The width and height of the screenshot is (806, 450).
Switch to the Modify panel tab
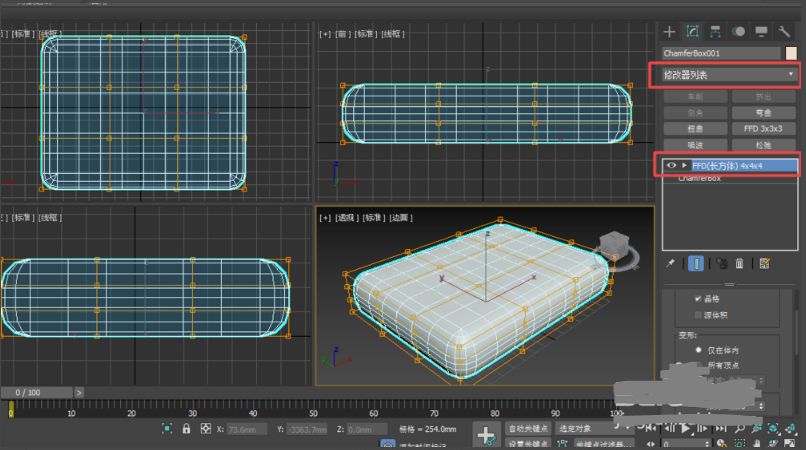(692, 32)
